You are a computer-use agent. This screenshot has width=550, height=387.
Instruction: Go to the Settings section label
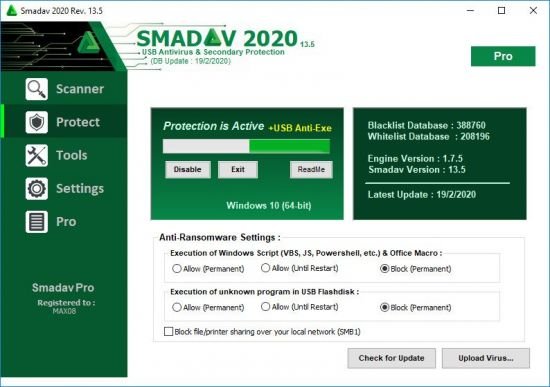point(80,189)
